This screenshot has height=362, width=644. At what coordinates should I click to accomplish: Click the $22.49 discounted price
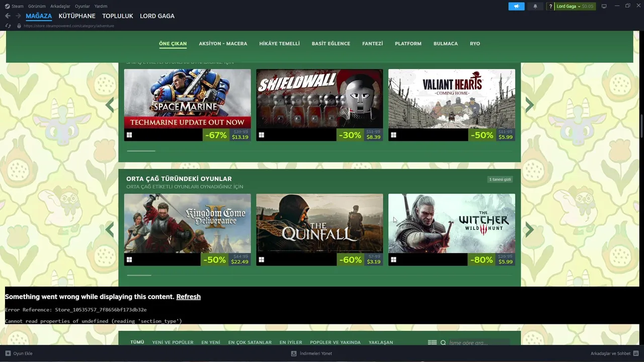pos(240,262)
